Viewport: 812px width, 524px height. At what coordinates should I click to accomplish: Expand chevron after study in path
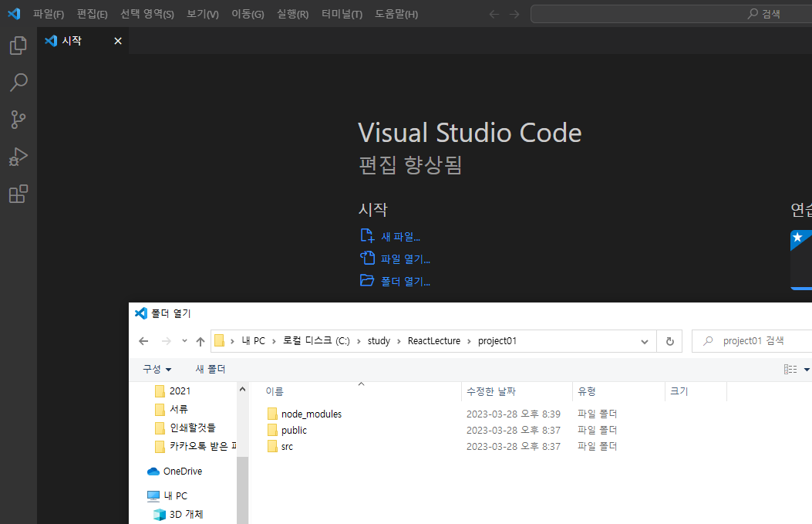399,341
